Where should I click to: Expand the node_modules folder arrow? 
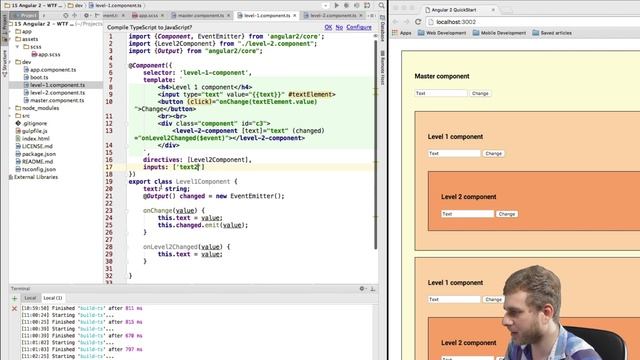click(10, 108)
